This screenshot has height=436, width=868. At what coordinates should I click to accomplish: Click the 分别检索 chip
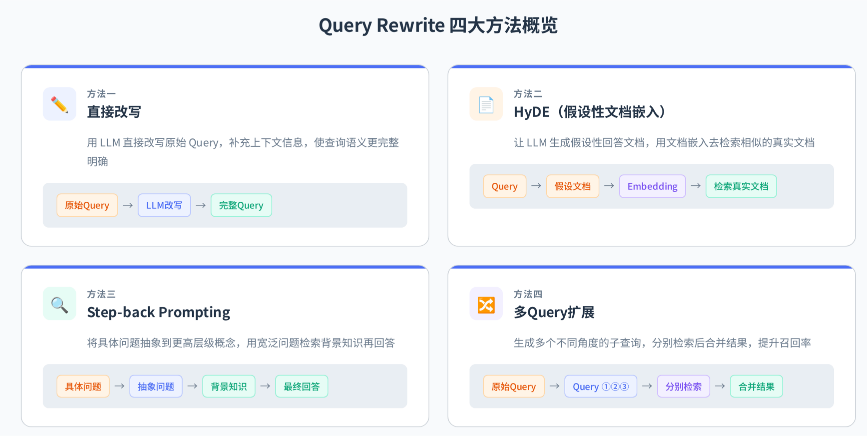[x=683, y=387]
